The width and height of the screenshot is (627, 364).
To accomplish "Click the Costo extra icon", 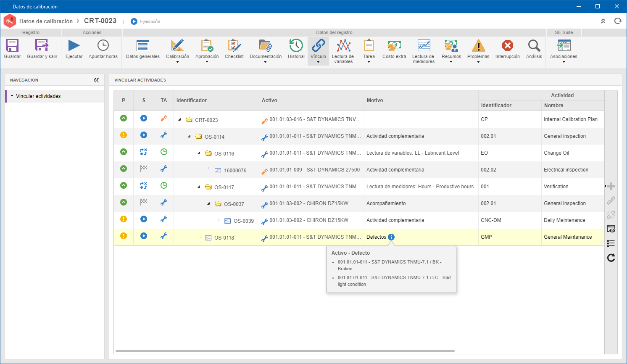I will (x=394, y=45).
